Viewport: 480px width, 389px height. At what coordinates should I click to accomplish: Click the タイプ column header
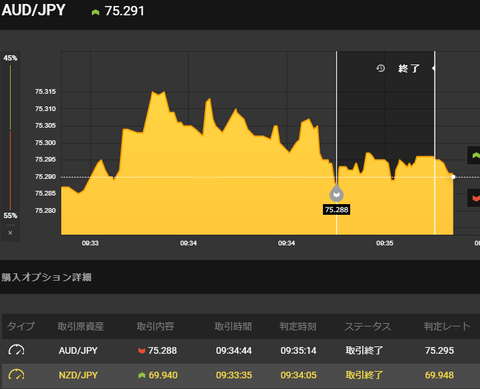click(x=21, y=326)
